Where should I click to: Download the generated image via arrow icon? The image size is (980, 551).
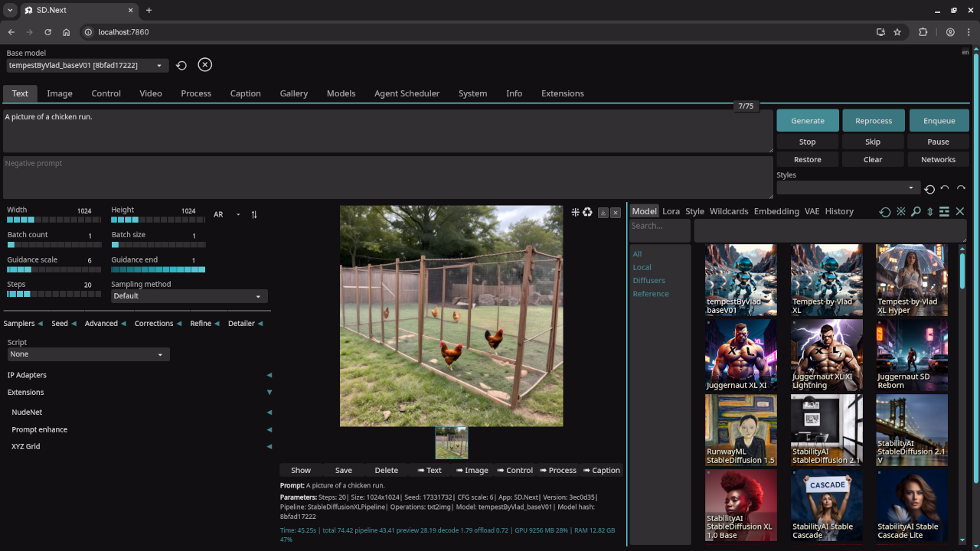point(603,213)
